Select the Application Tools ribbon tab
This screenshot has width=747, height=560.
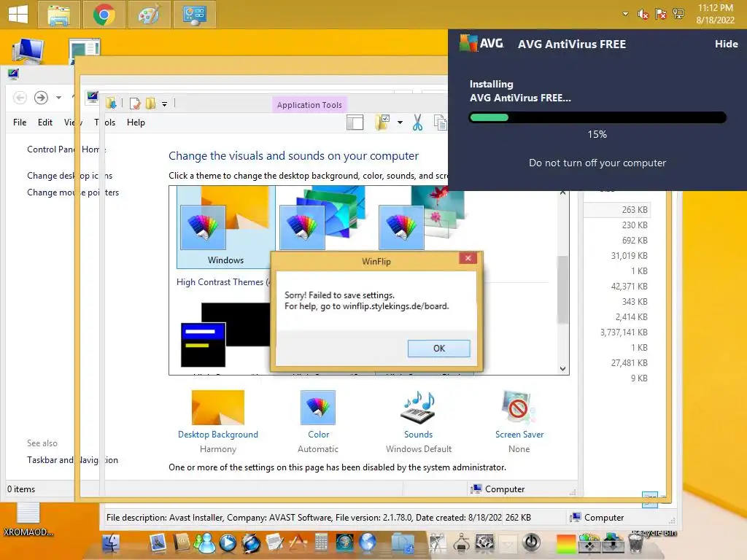pyautogui.click(x=309, y=105)
